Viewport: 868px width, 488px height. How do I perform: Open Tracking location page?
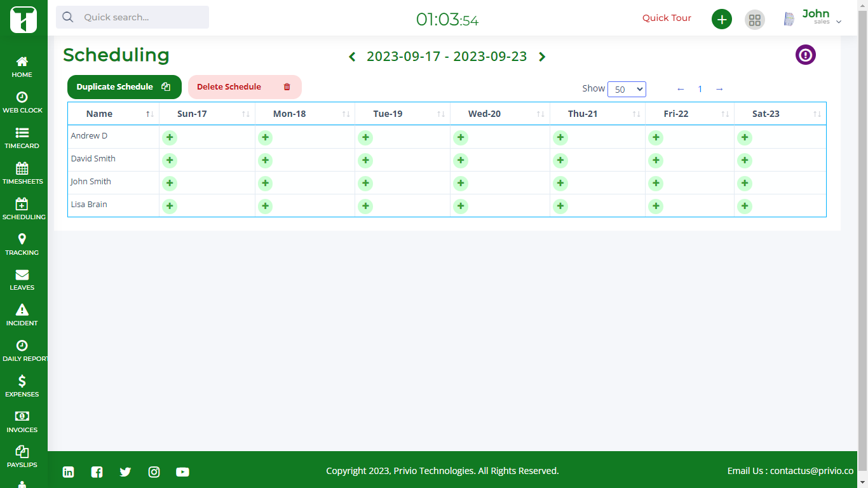click(x=22, y=245)
